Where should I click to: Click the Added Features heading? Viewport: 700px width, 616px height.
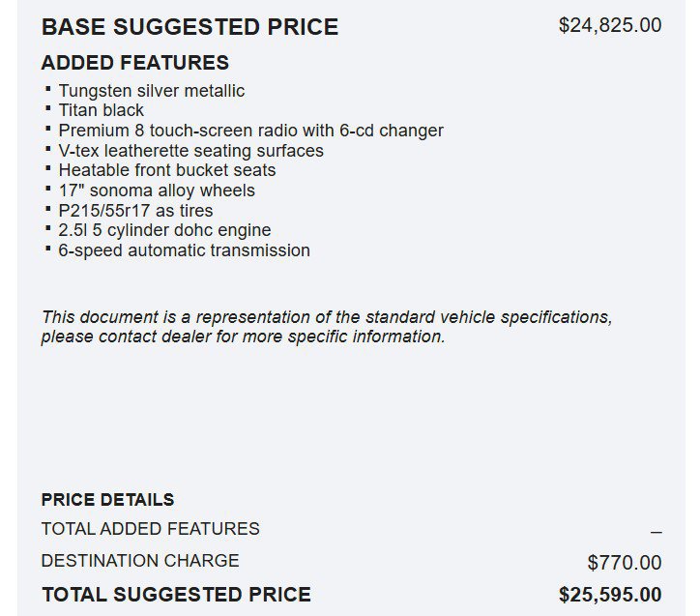tap(134, 63)
